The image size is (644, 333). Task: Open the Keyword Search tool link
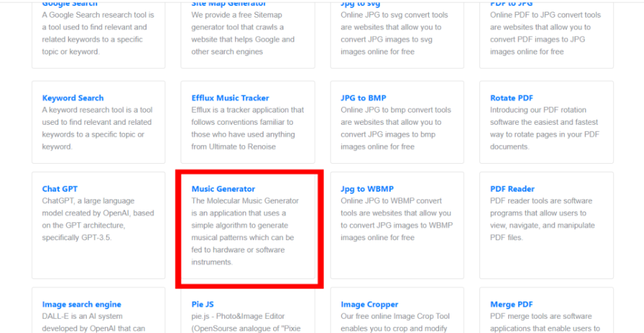pyautogui.click(x=73, y=98)
